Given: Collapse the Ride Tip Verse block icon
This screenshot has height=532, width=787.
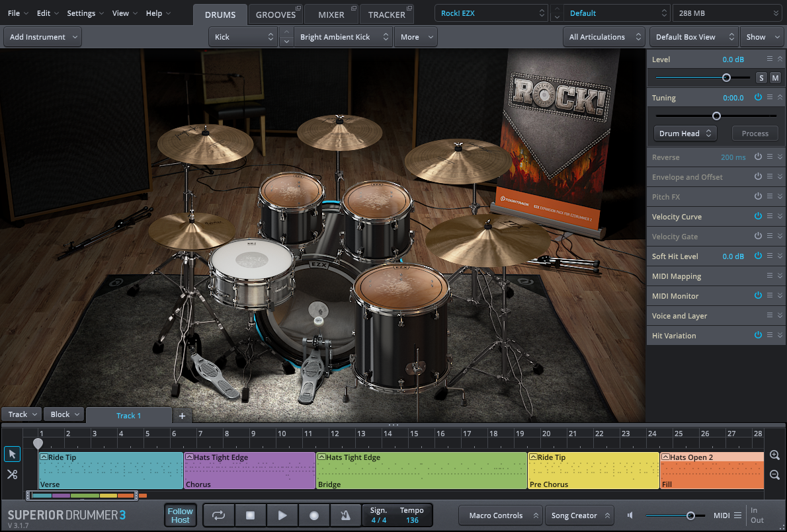Looking at the screenshot, I should 44,457.
